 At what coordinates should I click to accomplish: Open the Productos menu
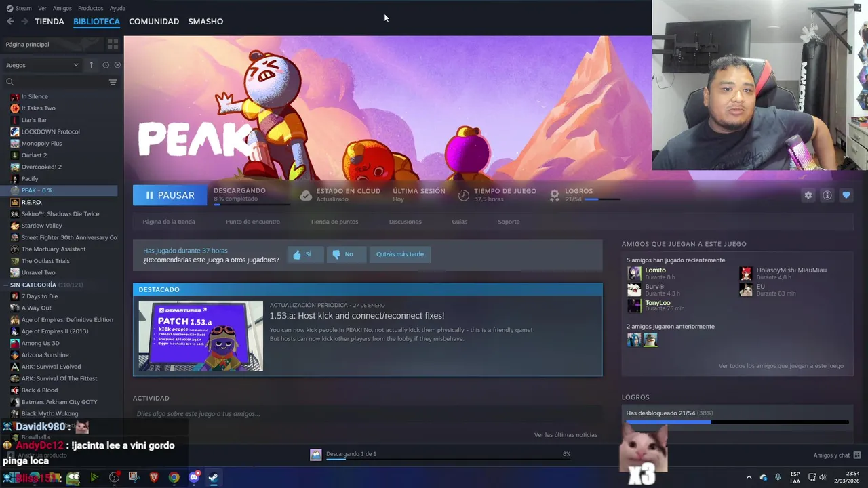point(90,8)
